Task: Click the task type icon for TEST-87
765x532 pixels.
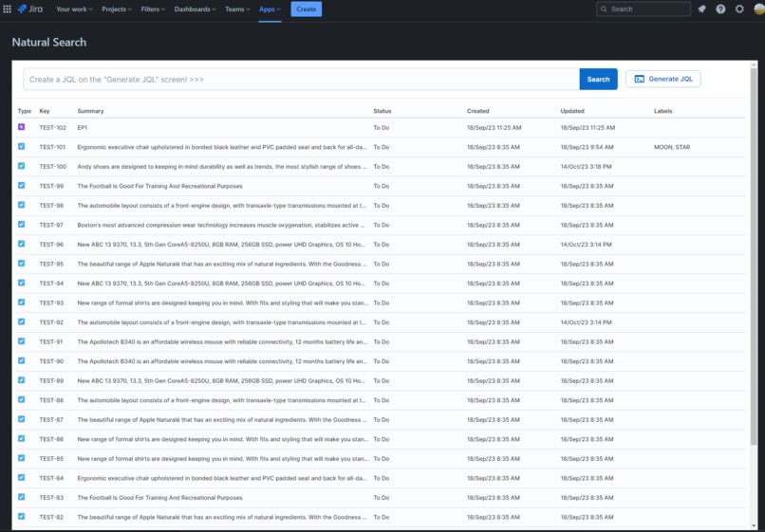Action: tap(22, 419)
